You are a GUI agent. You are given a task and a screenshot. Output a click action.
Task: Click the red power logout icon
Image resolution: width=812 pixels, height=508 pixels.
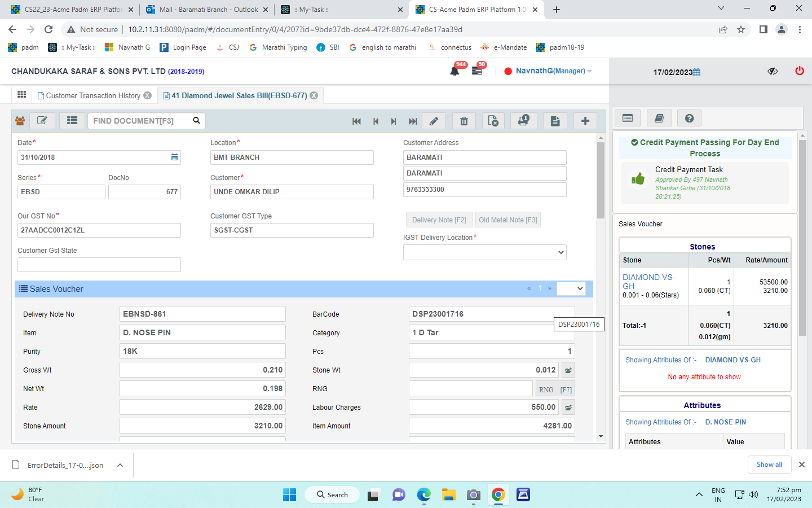click(x=800, y=71)
